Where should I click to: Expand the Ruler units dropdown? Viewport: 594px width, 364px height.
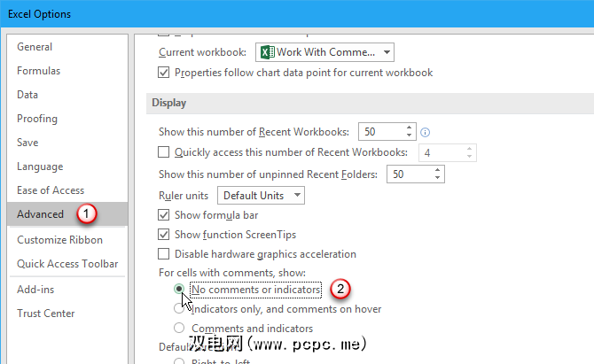297,195
